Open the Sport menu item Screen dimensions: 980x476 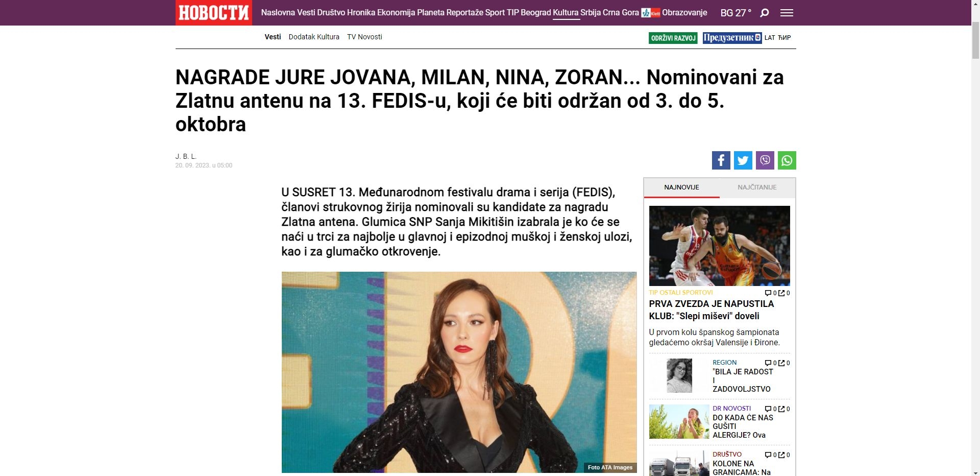point(495,13)
